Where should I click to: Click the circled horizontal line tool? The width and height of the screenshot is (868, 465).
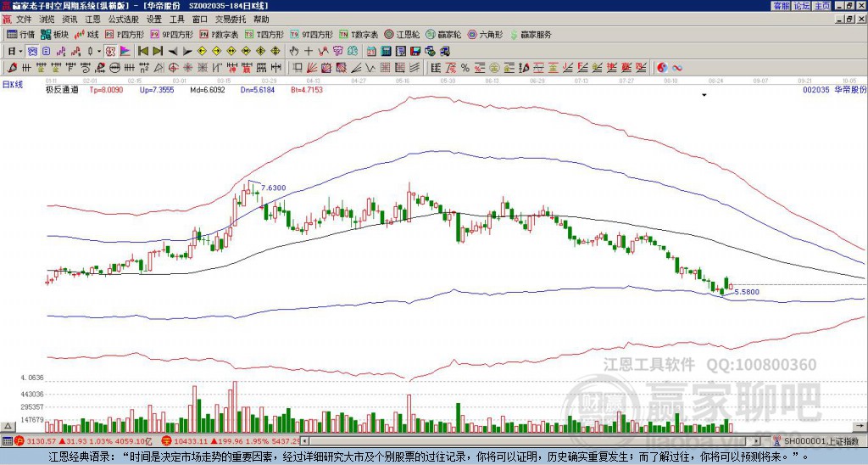[114, 68]
